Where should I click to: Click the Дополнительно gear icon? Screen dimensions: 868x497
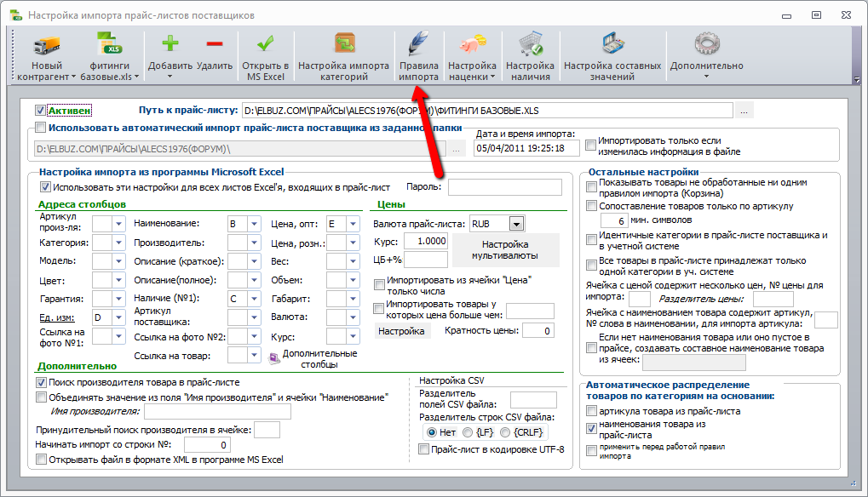tap(706, 43)
